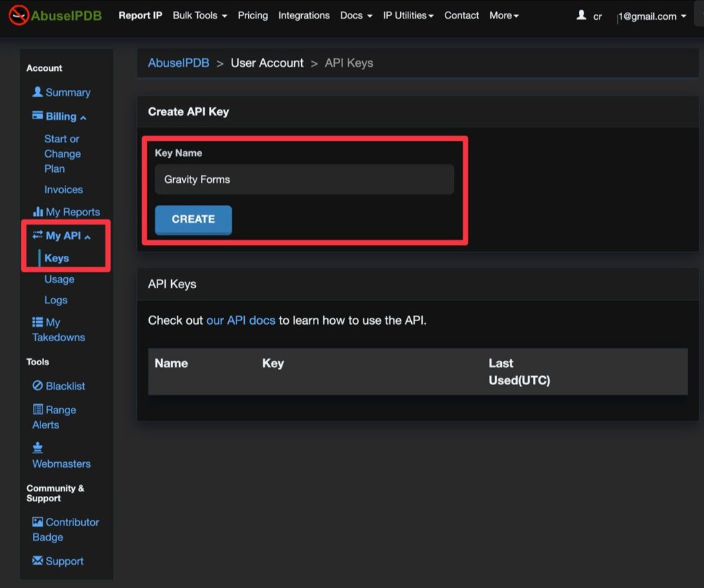This screenshot has height=588, width=704.
Task: Open the Docs dropdown menu
Action: pos(356,15)
